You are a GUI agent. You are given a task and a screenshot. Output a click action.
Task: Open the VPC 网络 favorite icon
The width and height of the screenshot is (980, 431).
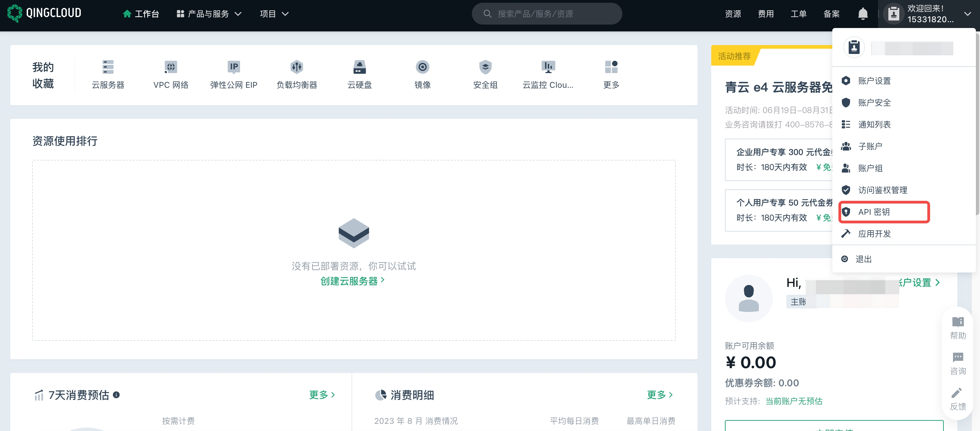pos(171,67)
